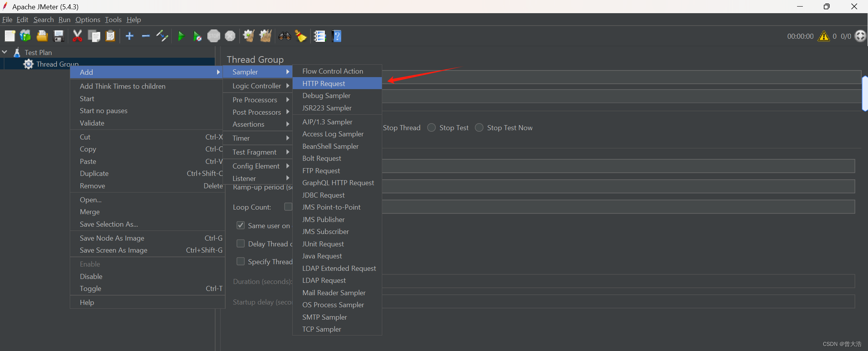Expand the Post Processors submenu
The width and height of the screenshot is (868, 351).
pyautogui.click(x=257, y=112)
